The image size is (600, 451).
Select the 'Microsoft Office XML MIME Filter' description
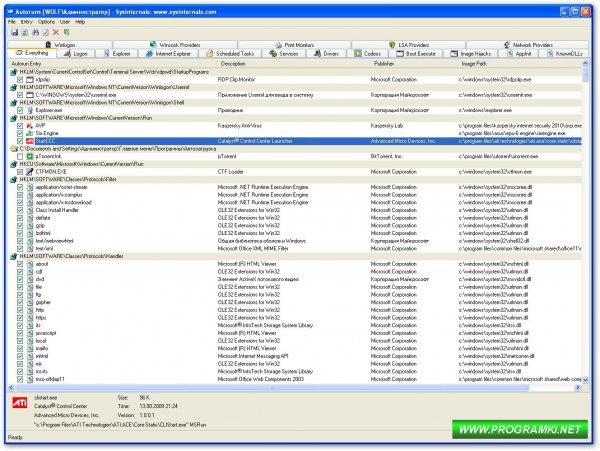point(253,248)
